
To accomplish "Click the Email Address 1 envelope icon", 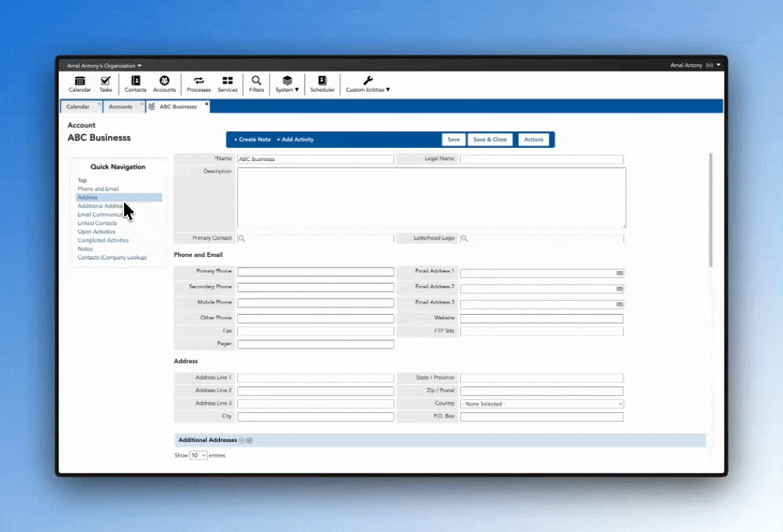I will pos(619,273).
